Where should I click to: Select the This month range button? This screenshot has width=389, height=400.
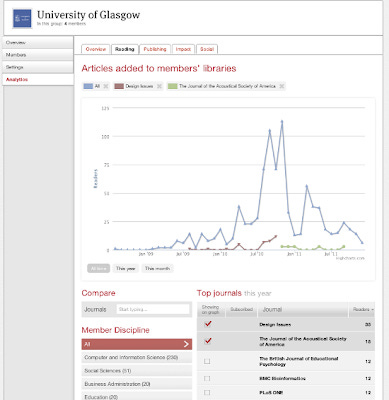(x=157, y=268)
